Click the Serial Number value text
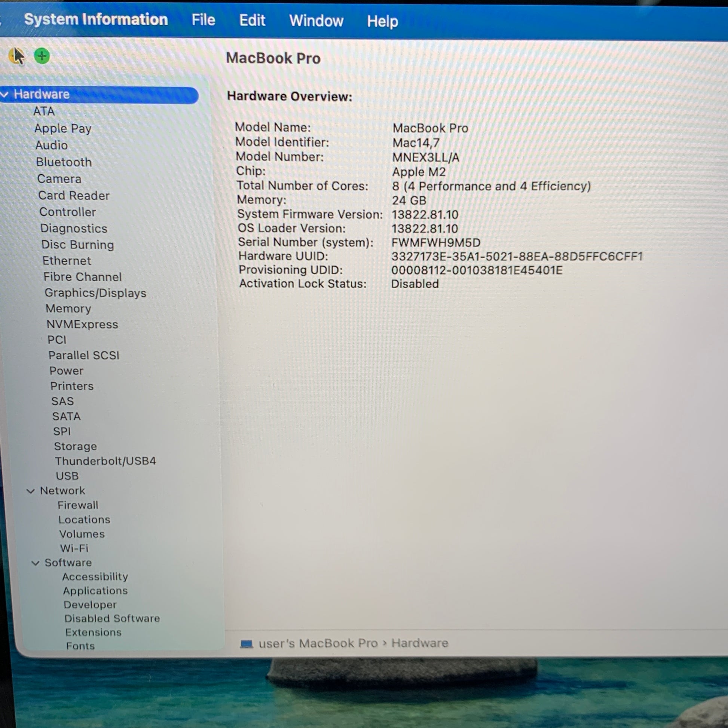 435,243
